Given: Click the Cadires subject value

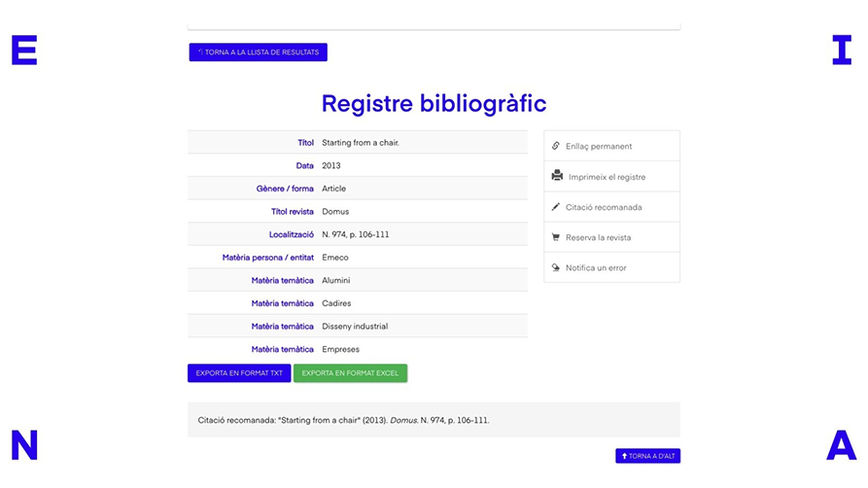Looking at the screenshot, I should click(336, 303).
